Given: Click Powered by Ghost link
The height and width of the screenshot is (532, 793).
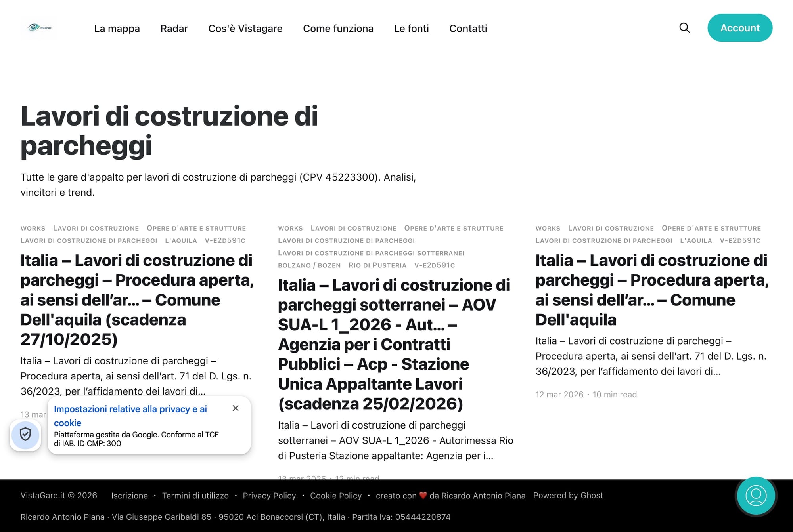Looking at the screenshot, I should tap(568, 495).
